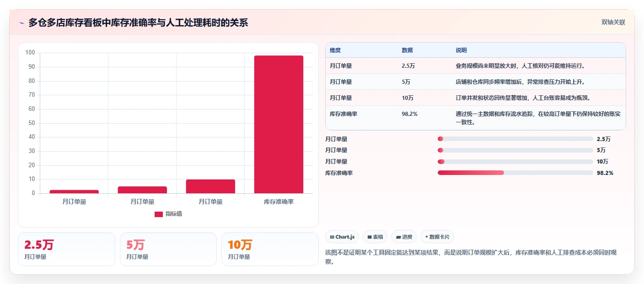The width and height of the screenshot is (644, 284).
Task: Click the 库存准确率 label in the progress list
Action: click(x=339, y=173)
